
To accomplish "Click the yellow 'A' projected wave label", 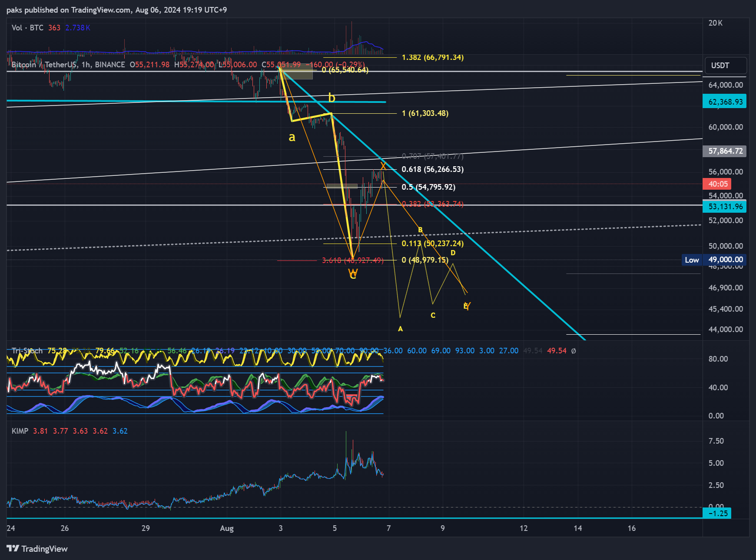I will (400, 329).
